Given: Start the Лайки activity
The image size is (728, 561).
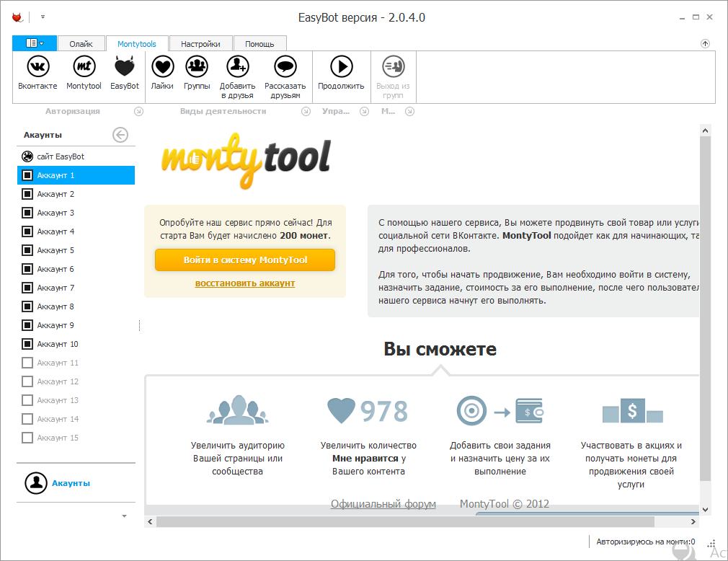Looking at the screenshot, I should tap(162, 72).
